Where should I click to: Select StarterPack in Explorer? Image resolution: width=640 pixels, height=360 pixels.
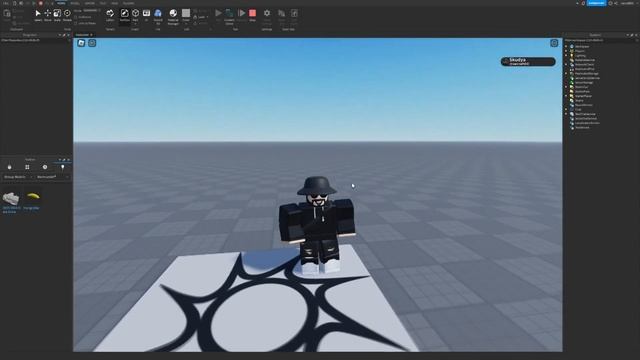(x=582, y=91)
